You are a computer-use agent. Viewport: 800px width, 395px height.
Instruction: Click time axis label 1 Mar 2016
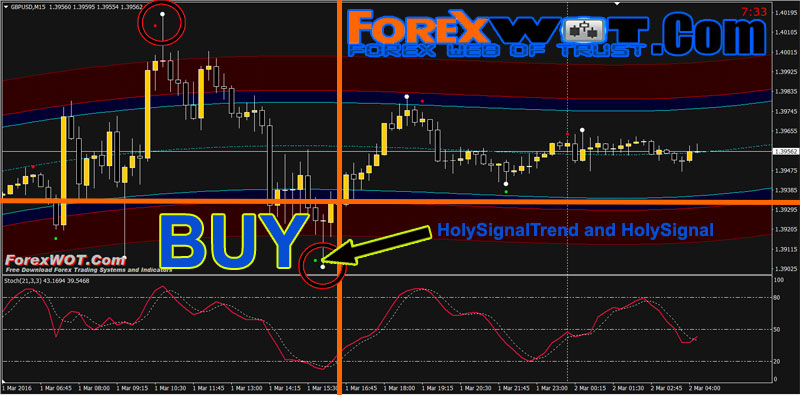point(16,389)
